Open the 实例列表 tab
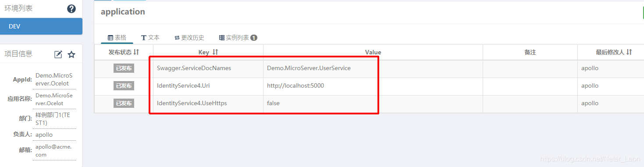The image size is (644, 167). 238,38
